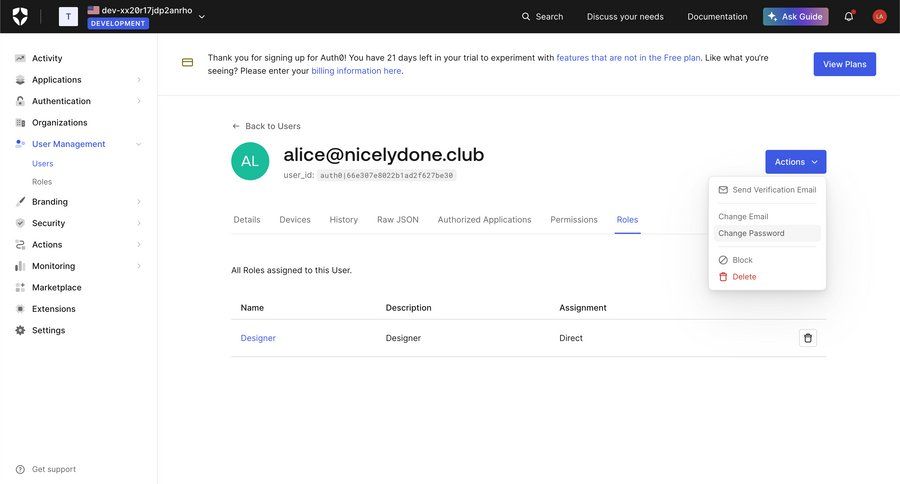Click the AL user avatar circle
The width and height of the screenshot is (900, 484).
point(250,161)
